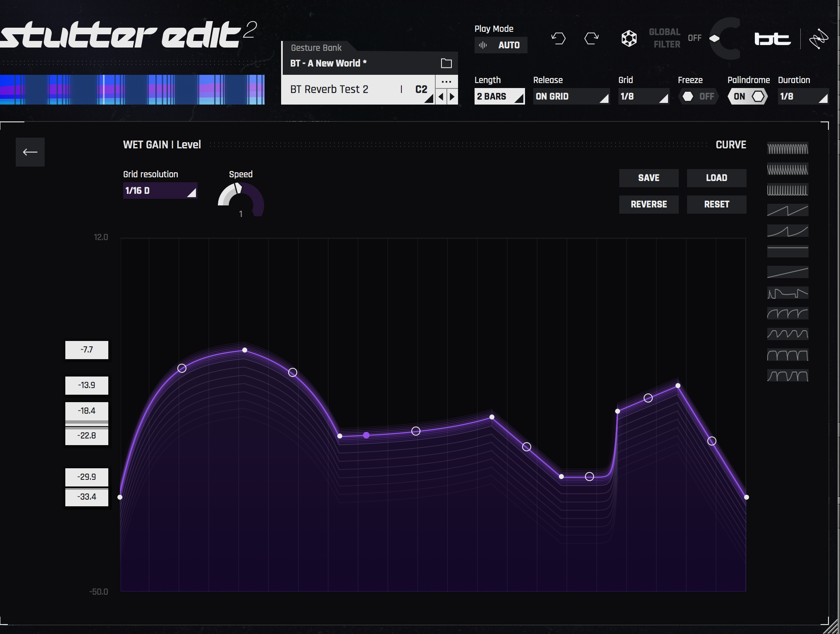Open the Grid resolution 1/16 D dropdown

[x=160, y=191]
